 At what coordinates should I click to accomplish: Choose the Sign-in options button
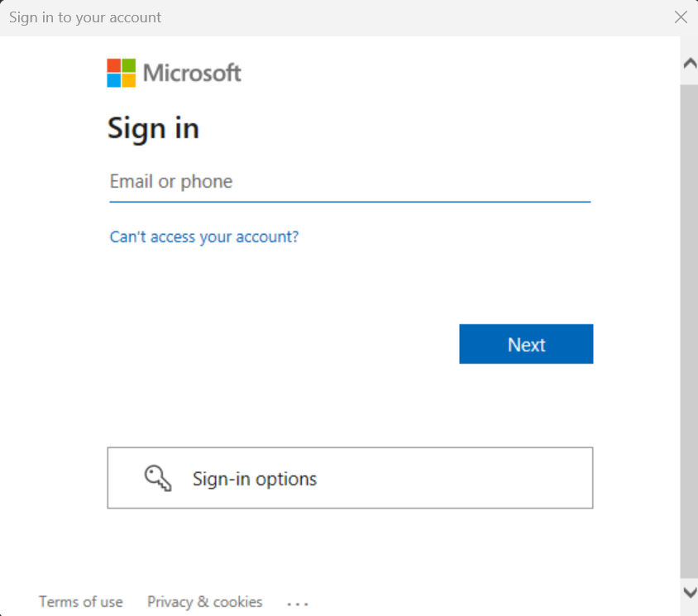350,478
